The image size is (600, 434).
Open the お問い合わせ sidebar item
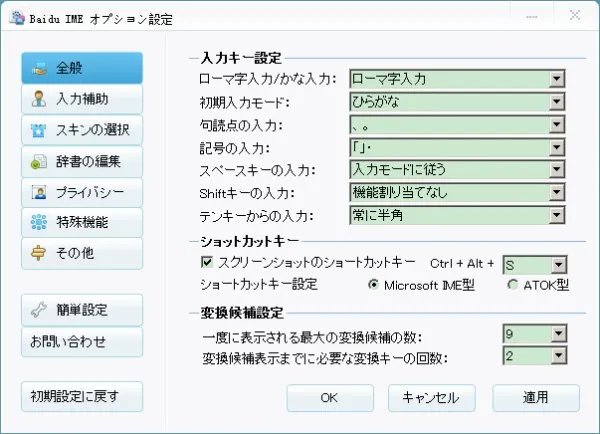pos(81,341)
